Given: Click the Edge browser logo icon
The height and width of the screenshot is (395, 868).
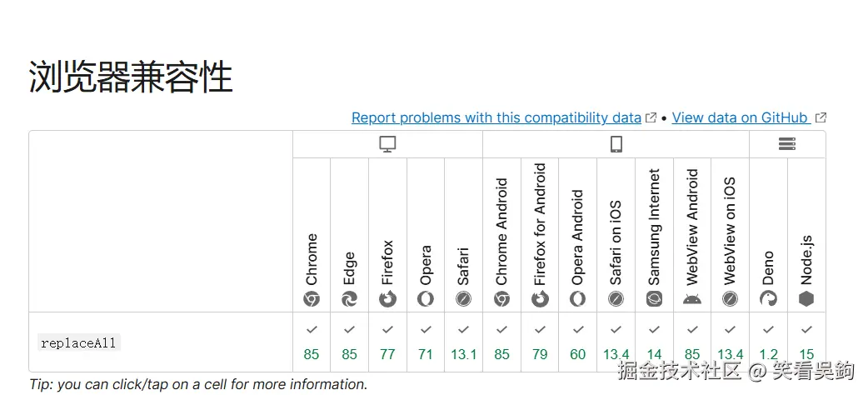Looking at the screenshot, I should [350, 299].
